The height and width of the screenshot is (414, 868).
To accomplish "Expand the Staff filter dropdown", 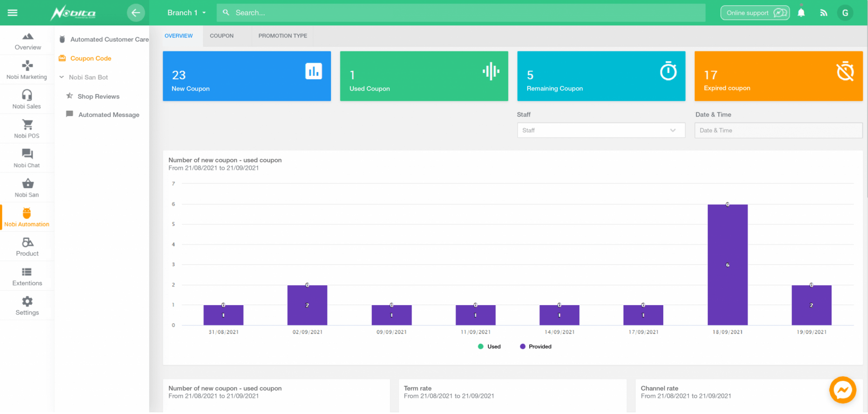I will click(x=600, y=130).
